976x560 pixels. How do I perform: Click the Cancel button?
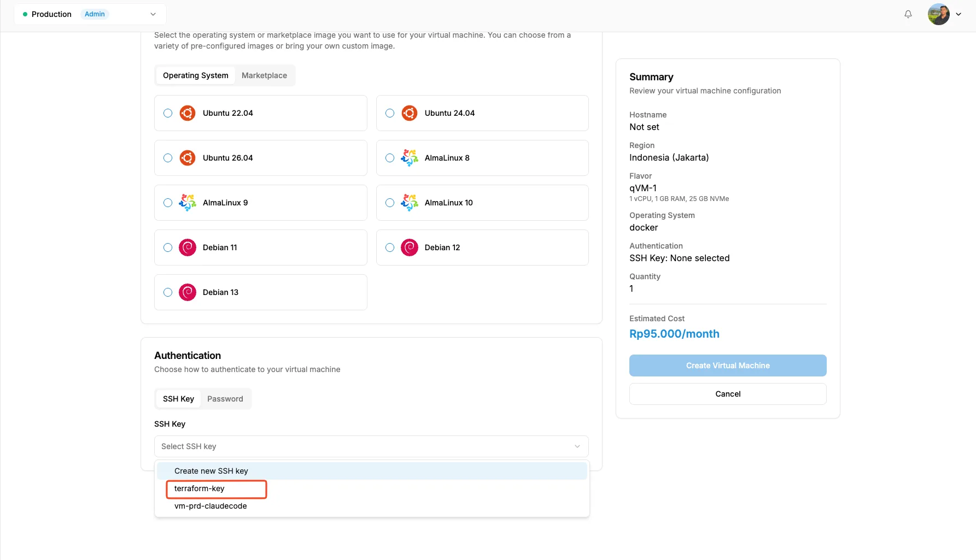tap(728, 394)
